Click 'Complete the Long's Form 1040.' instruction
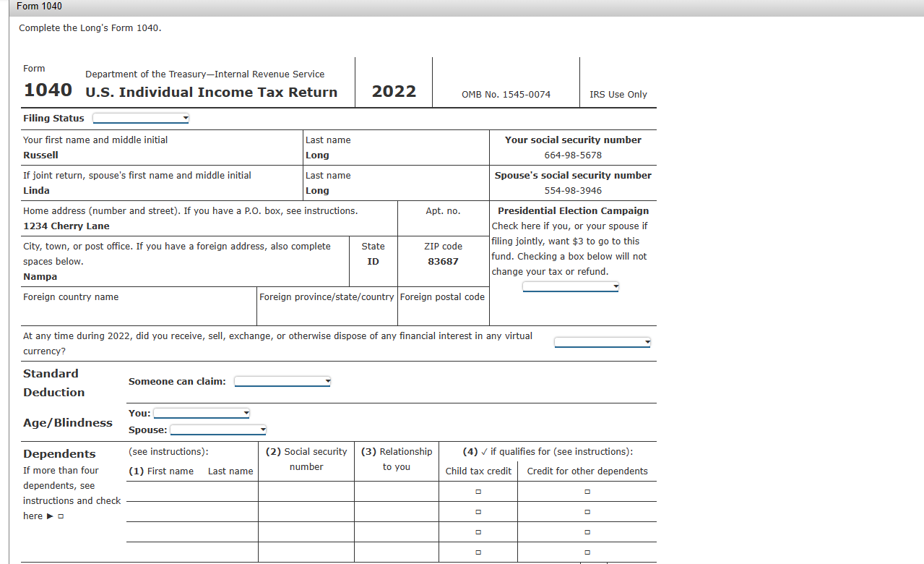Image resolution: width=924 pixels, height=564 pixels. pos(90,28)
